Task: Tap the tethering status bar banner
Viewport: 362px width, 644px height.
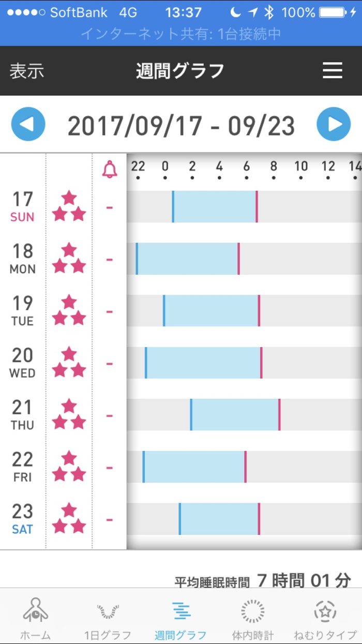Action: click(181, 34)
